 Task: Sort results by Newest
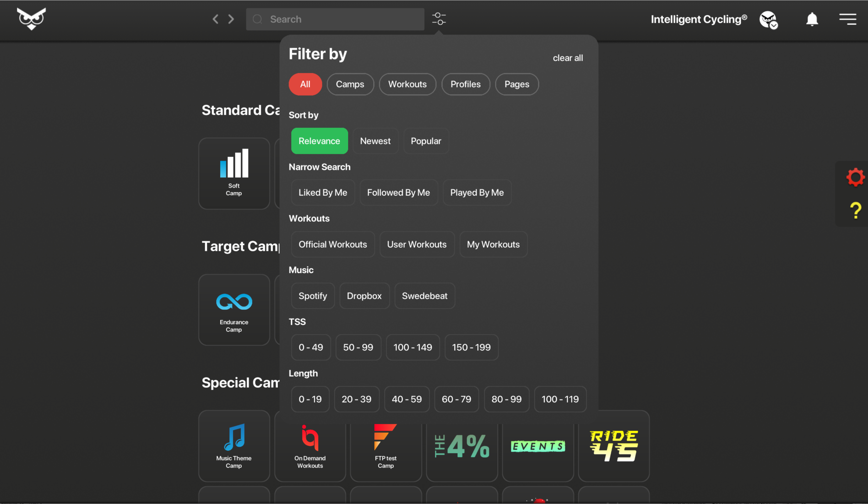click(x=375, y=141)
